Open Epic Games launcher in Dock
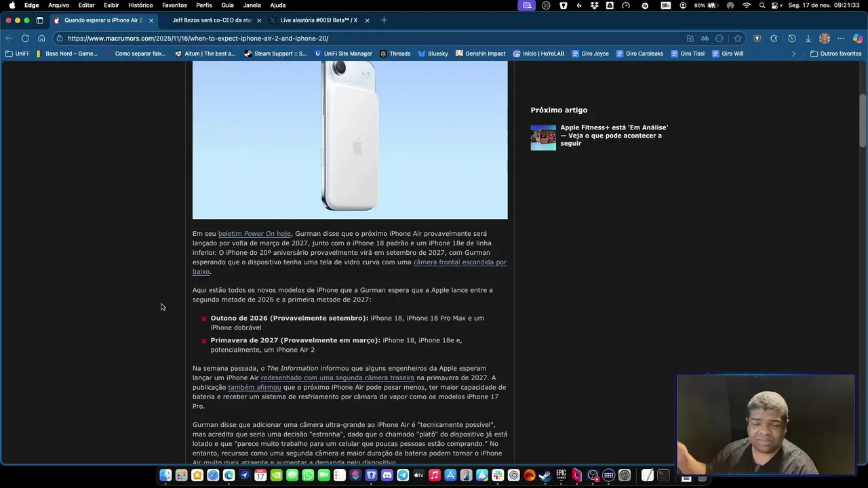The height and width of the screenshot is (488, 868). 561,476
